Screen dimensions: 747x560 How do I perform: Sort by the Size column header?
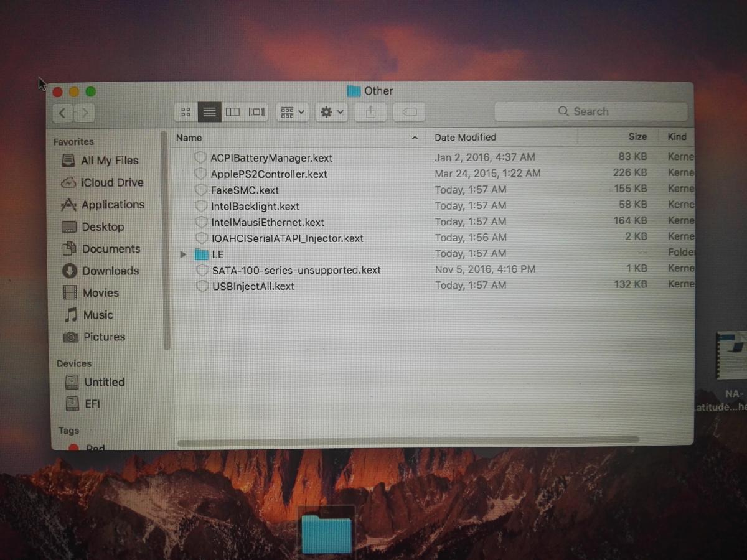tap(637, 136)
